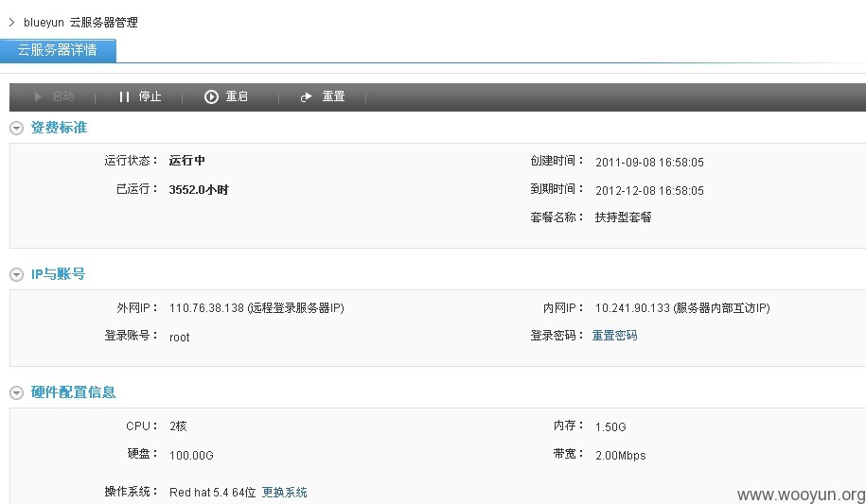This screenshot has height=504, width=866.
Task: Click the 运行状态 label
Action: point(131,161)
